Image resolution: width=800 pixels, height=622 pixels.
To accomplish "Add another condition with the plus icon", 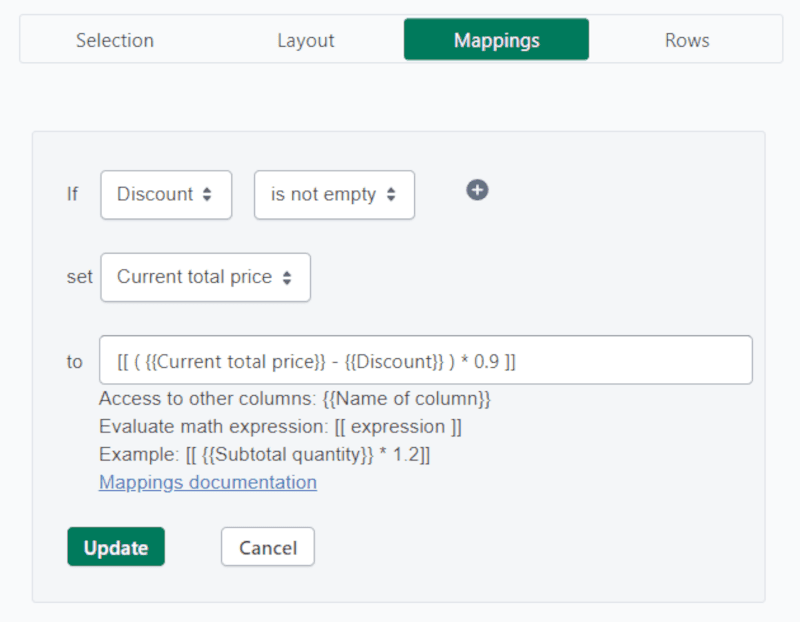I will click(477, 190).
